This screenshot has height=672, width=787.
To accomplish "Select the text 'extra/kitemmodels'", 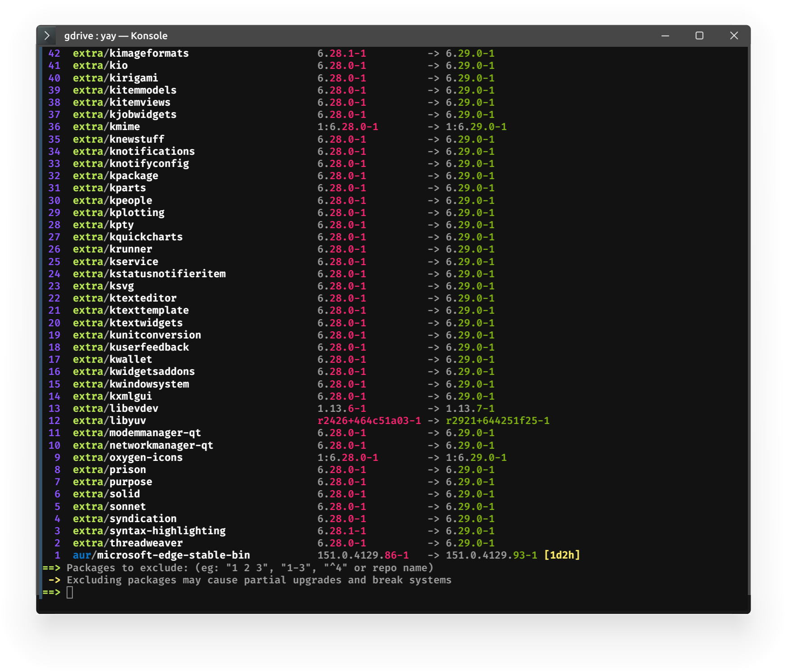I will click(x=125, y=90).
